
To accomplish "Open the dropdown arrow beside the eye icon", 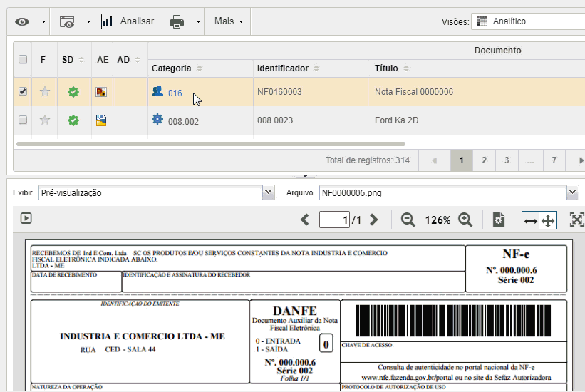I will [43, 21].
